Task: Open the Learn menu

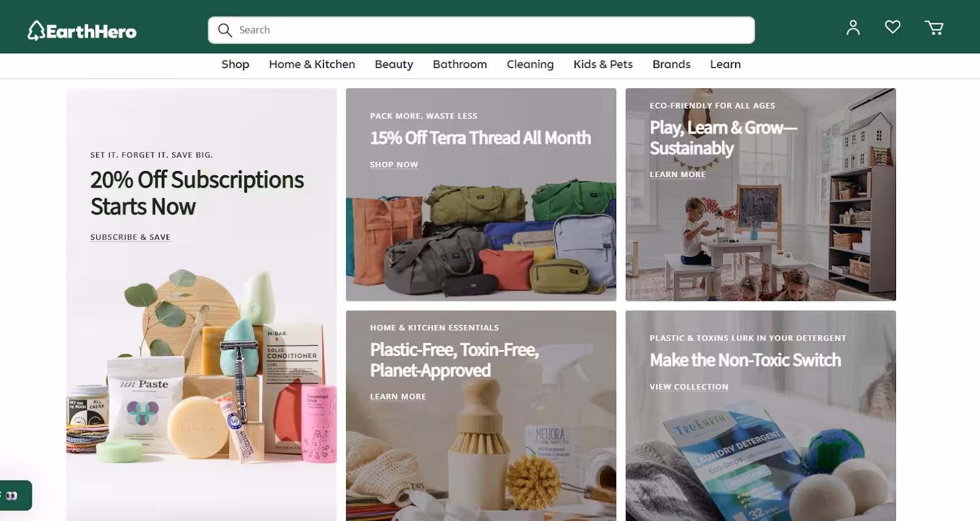Action: point(725,64)
